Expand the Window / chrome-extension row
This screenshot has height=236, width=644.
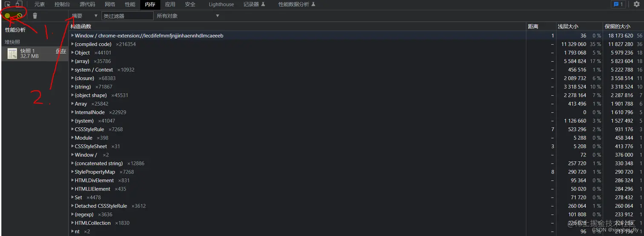coord(72,36)
